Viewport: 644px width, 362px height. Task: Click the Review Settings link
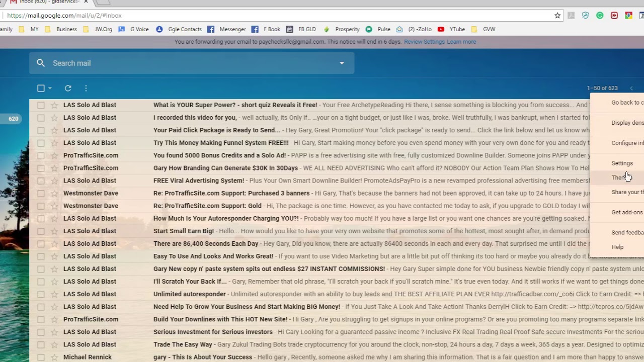tap(424, 42)
